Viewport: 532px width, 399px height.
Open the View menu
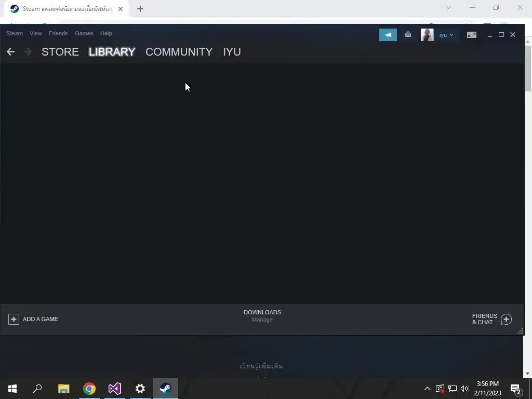point(36,33)
